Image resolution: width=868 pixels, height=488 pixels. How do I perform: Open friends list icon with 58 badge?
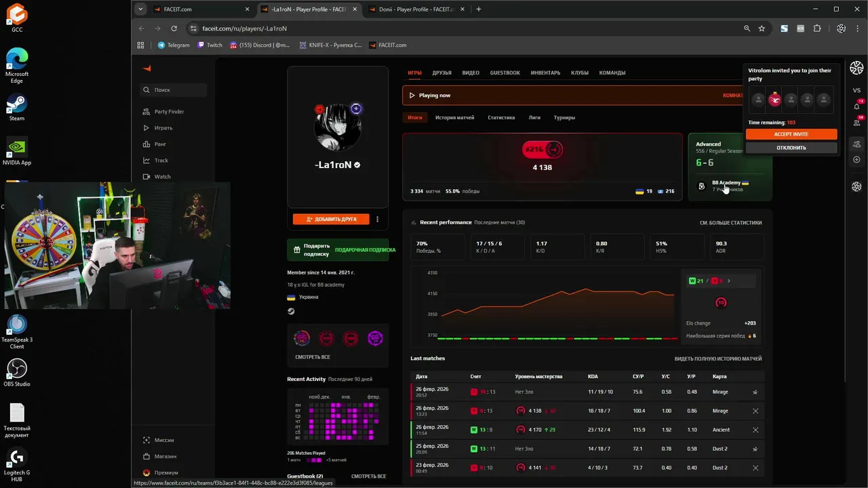tap(856, 122)
